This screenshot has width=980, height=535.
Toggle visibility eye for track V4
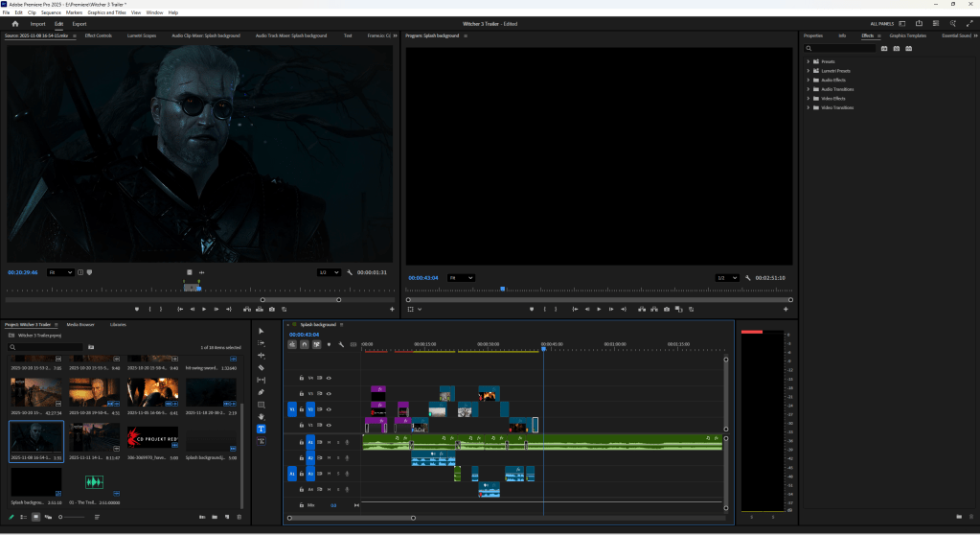point(329,378)
